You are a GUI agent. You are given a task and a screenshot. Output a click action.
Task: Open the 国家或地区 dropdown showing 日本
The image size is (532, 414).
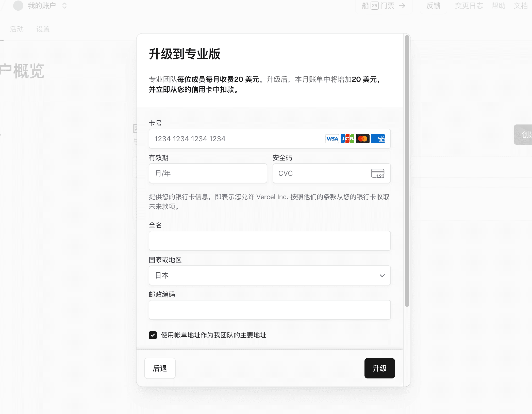(x=270, y=275)
